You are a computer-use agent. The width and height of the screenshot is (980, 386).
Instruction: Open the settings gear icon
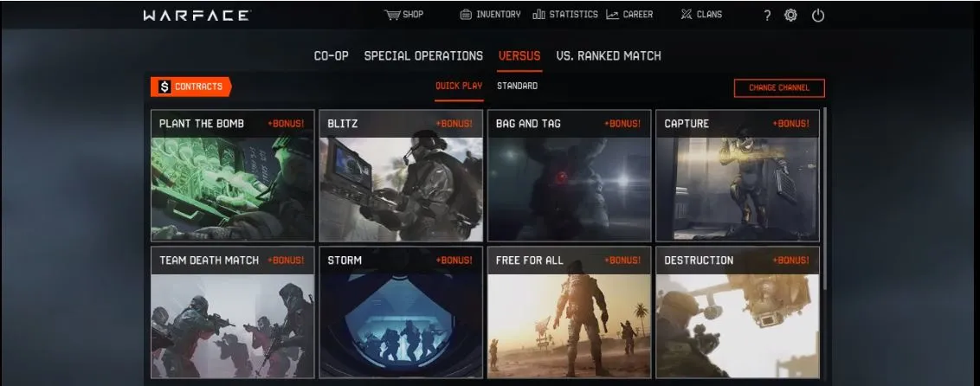pos(790,16)
